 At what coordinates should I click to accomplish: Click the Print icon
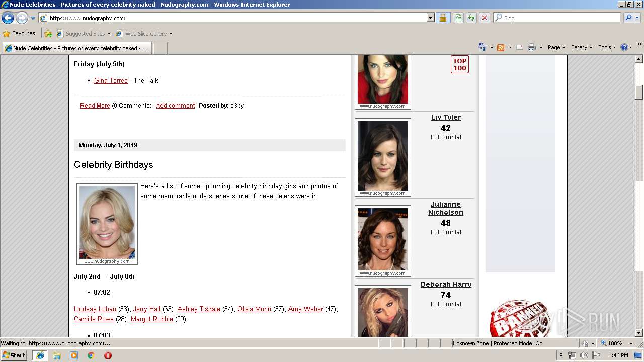pos(532,47)
